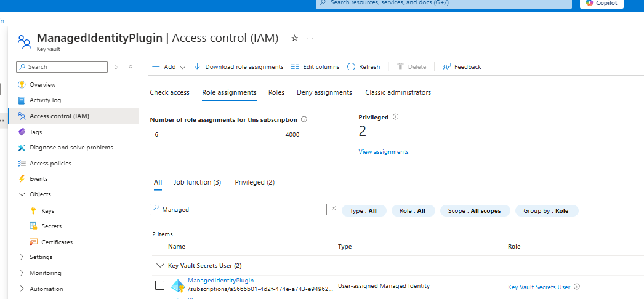Expand the Settings section in sidebar
Image resolution: width=644 pixels, height=299 pixels.
22,257
